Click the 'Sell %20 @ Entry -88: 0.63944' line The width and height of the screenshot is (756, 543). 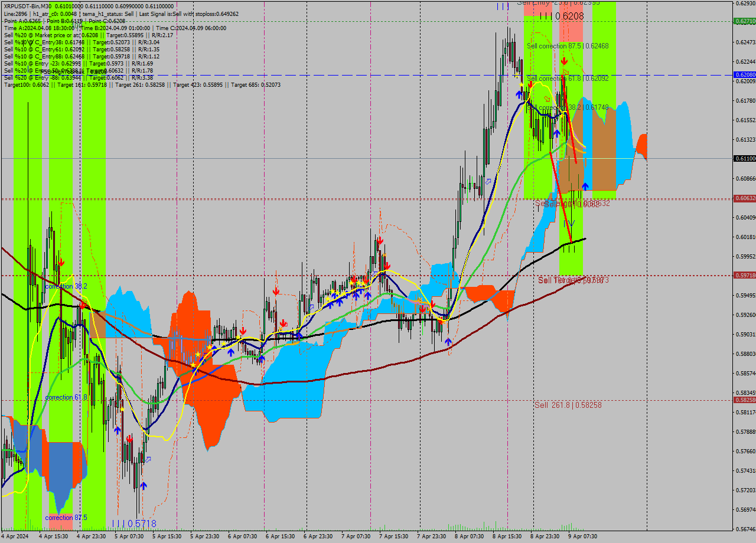tap(79, 77)
